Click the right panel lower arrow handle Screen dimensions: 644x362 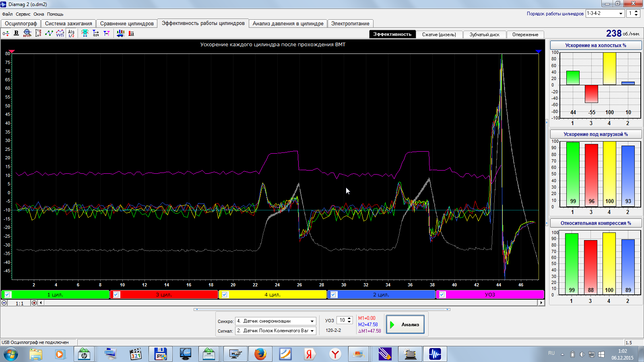547,222
